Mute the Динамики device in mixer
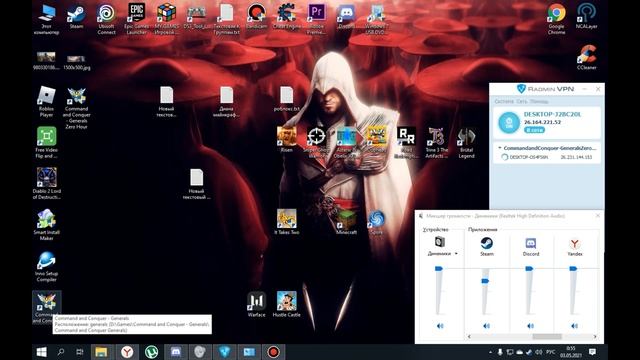 tap(440, 326)
